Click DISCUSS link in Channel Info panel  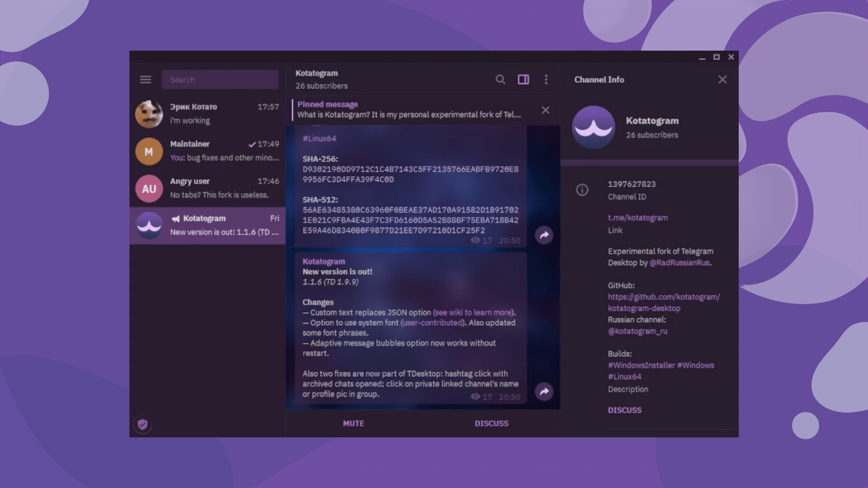[624, 410]
